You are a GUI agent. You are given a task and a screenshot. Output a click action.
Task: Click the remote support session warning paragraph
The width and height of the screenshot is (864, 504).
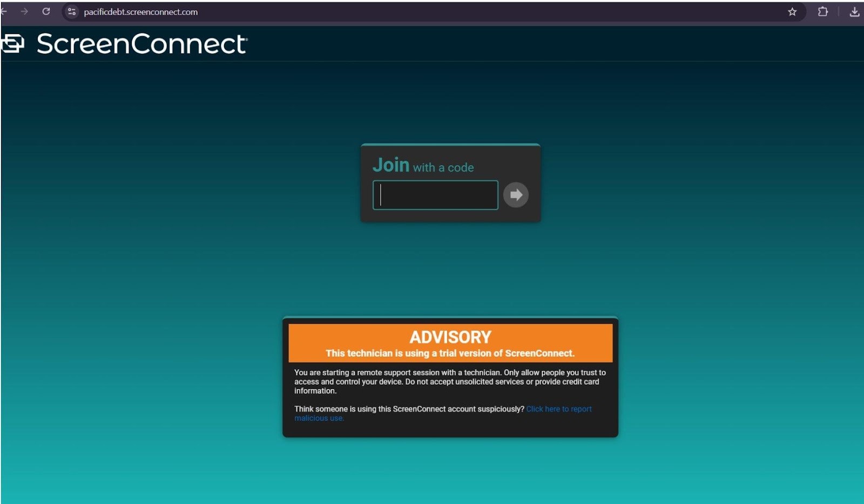[449, 382]
